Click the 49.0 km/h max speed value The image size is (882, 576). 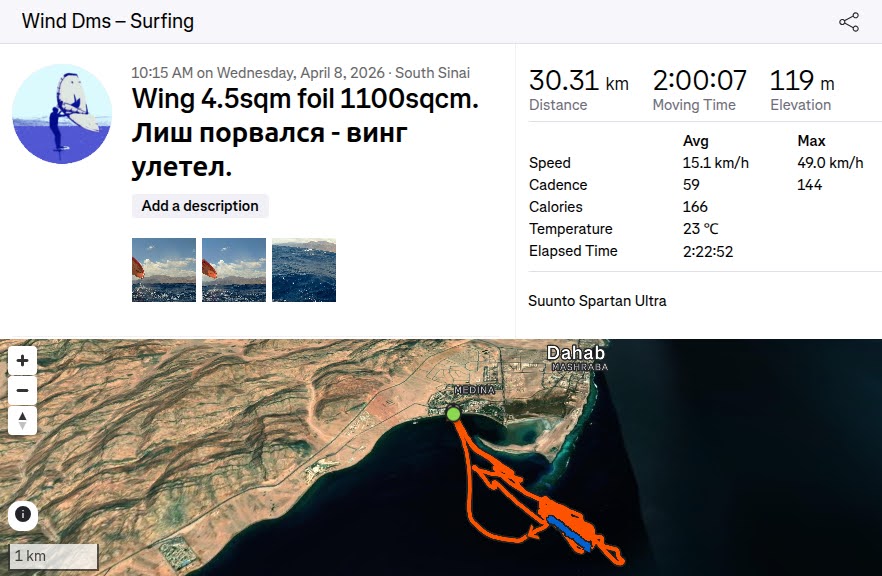(829, 163)
